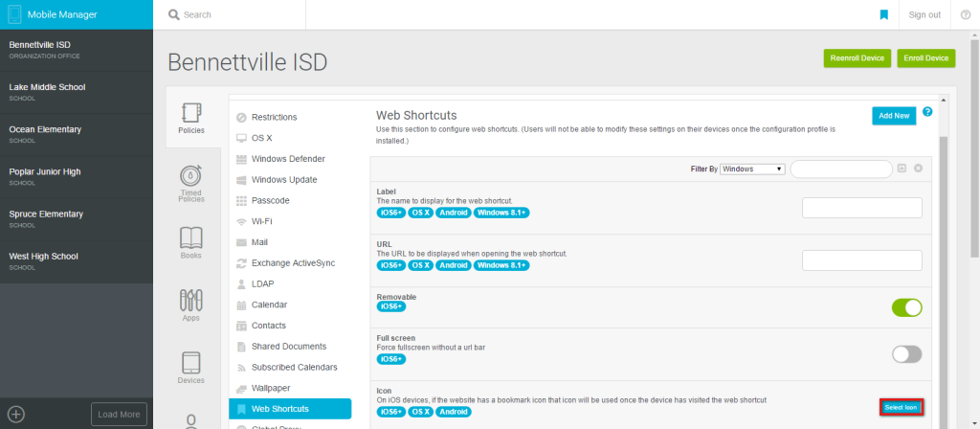
Task: Open the Apps utensils icon
Action: coord(190,300)
